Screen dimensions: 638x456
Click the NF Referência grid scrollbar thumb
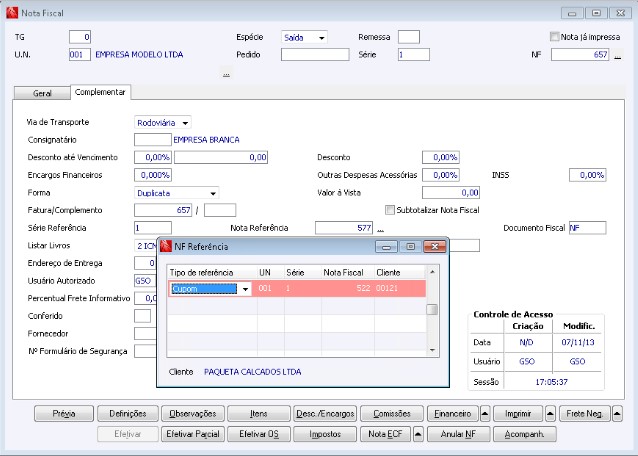[432, 309]
